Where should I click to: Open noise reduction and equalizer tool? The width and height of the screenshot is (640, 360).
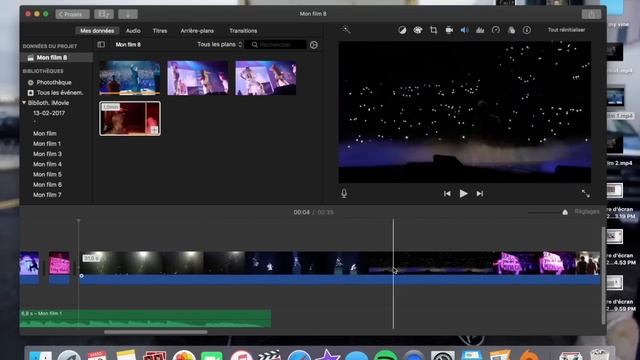(x=480, y=30)
